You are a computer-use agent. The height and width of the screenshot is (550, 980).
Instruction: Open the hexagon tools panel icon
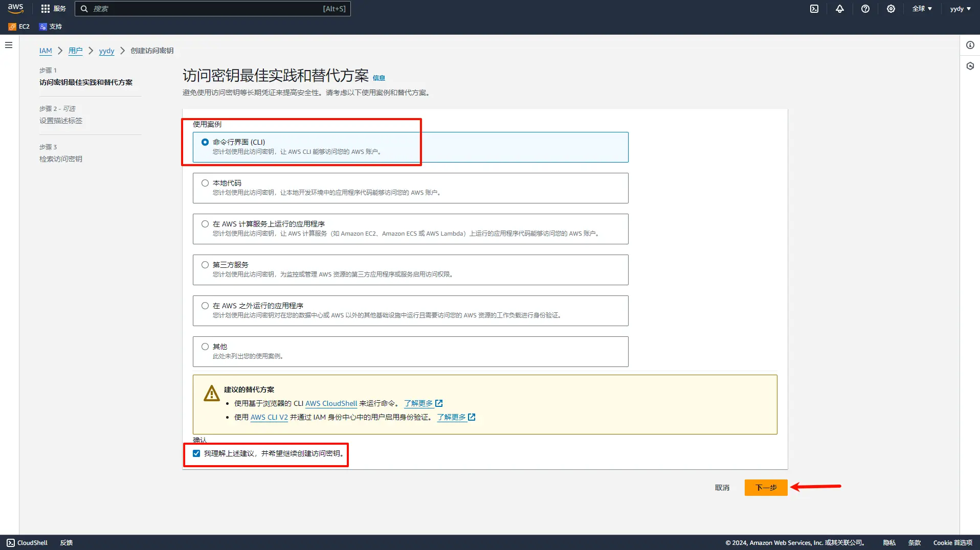pyautogui.click(x=970, y=66)
